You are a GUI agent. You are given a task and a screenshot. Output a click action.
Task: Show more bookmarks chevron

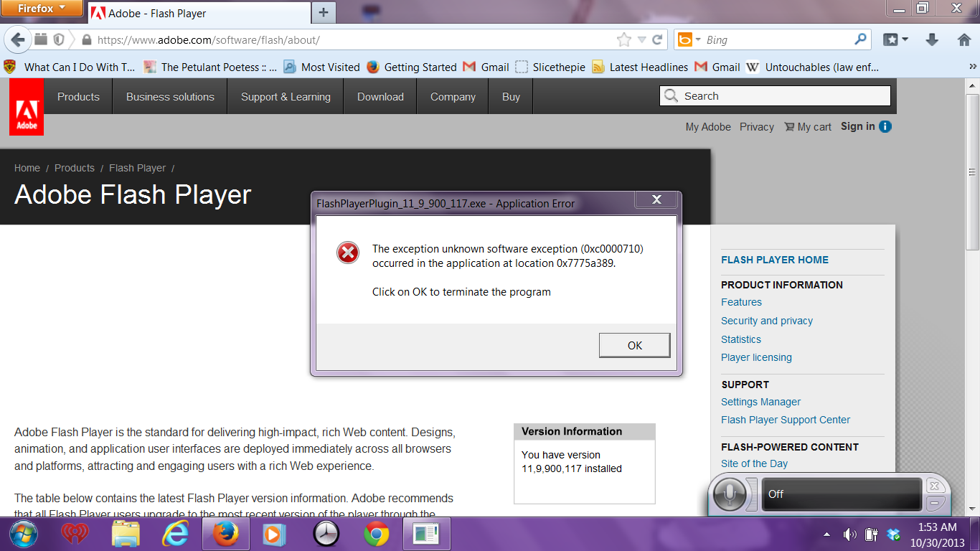(x=972, y=67)
